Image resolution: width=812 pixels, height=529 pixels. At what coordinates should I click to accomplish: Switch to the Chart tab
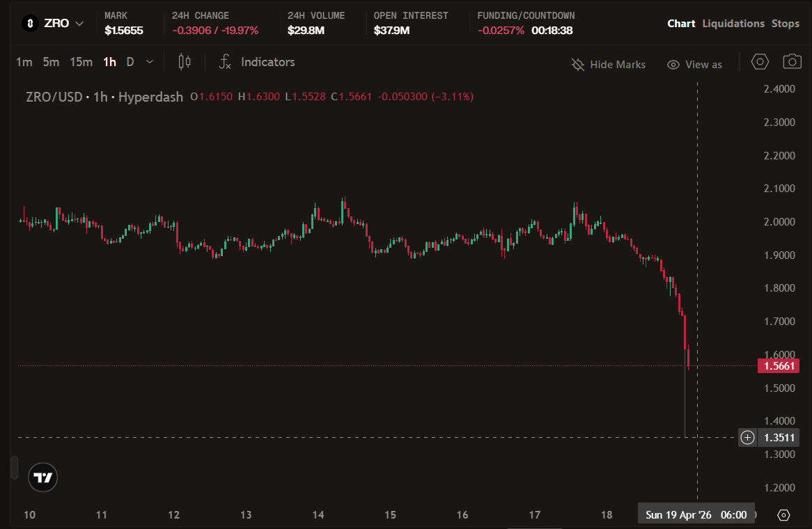681,23
